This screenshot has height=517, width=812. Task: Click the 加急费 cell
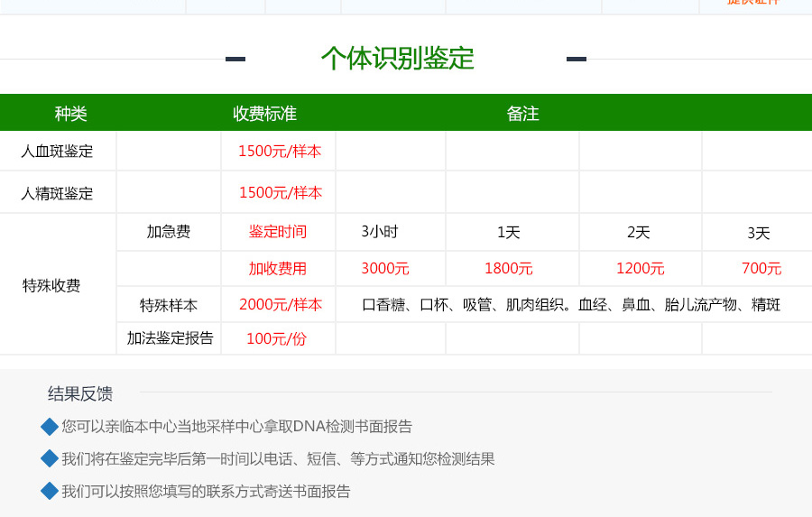click(169, 232)
